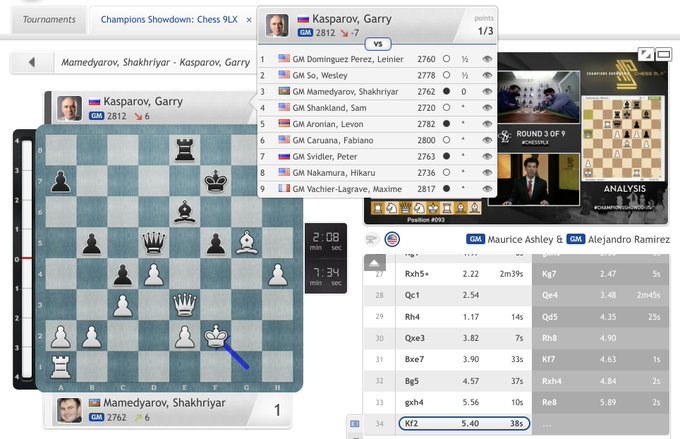Click eye icon in Nakamura, Hikaru row
The height and width of the screenshot is (439, 680).
[487, 173]
